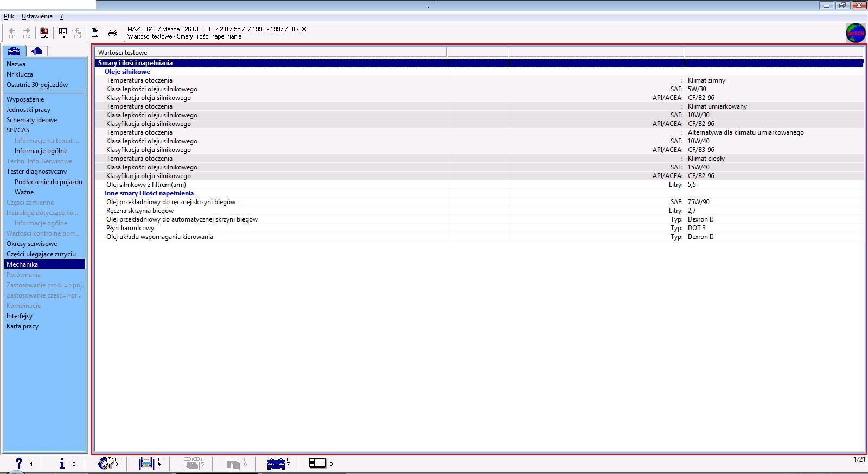Click the printer icon in toolbar
The width and height of the screenshot is (868, 474).
(113, 33)
